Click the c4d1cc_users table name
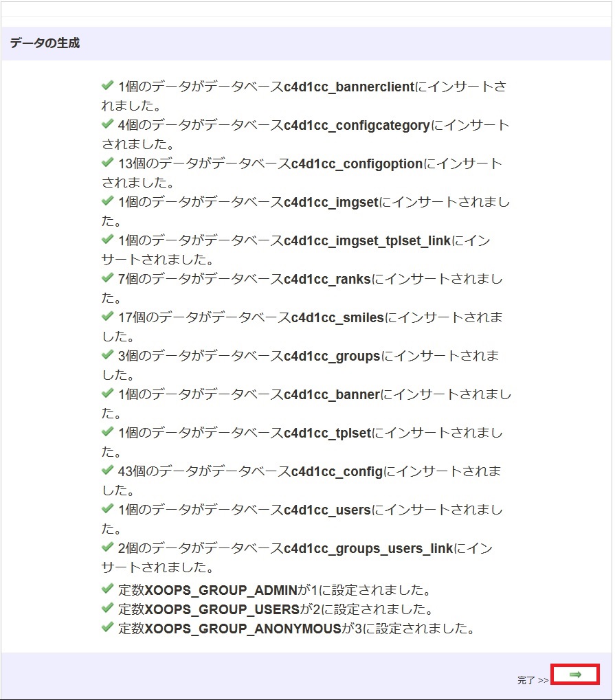 coord(327,510)
